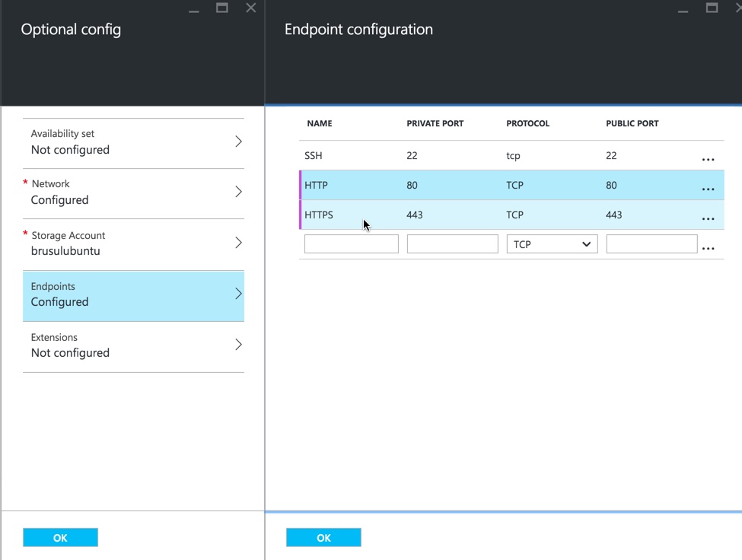Viewport: 742px width, 560px height.
Task: Maximize the Endpoint configuration blade
Action: pos(712,8)
